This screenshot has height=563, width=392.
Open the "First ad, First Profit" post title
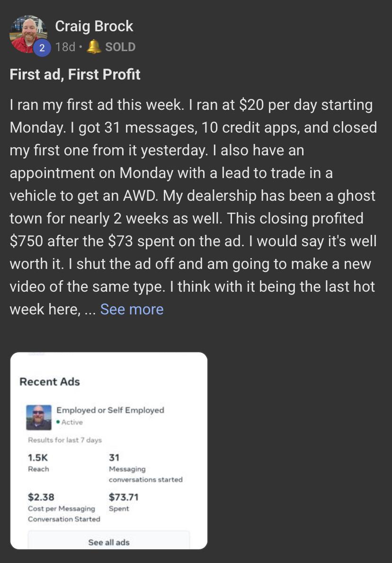coord(75,74)
